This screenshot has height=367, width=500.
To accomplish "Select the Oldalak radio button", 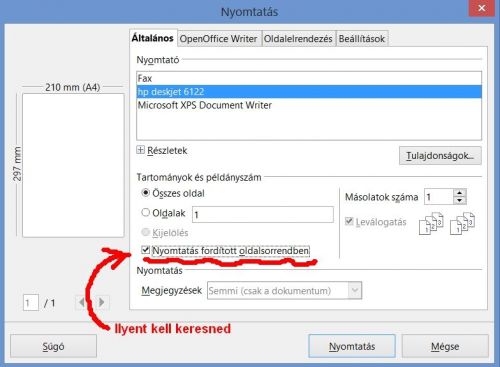I will (145, 213).
